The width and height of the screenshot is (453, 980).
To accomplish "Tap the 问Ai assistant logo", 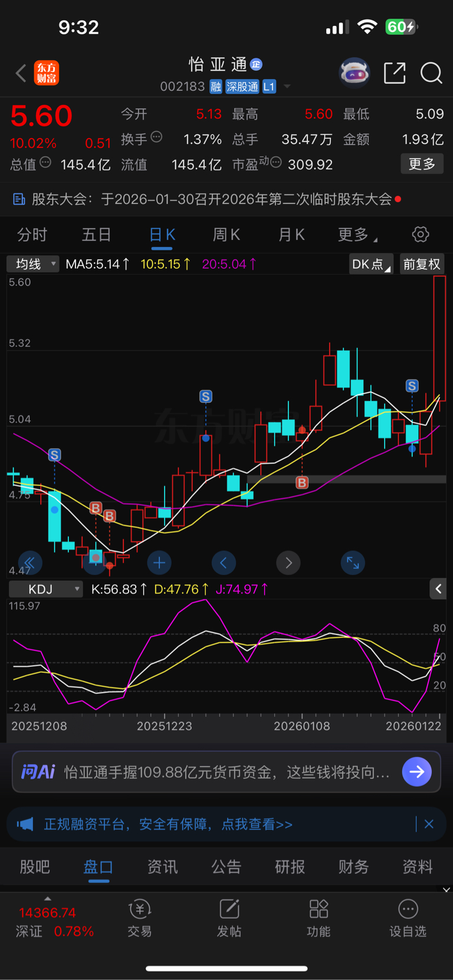I will point(38,771).
